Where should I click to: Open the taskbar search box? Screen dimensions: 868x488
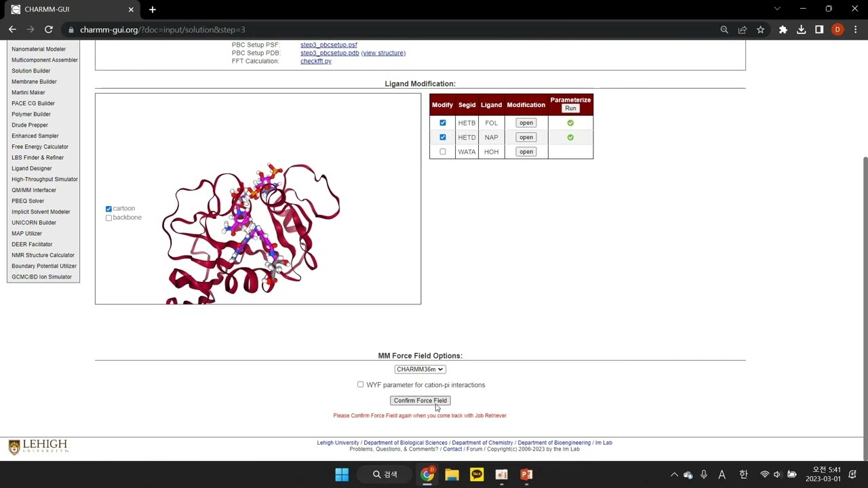pyautogui.click(x=385, y=474)
